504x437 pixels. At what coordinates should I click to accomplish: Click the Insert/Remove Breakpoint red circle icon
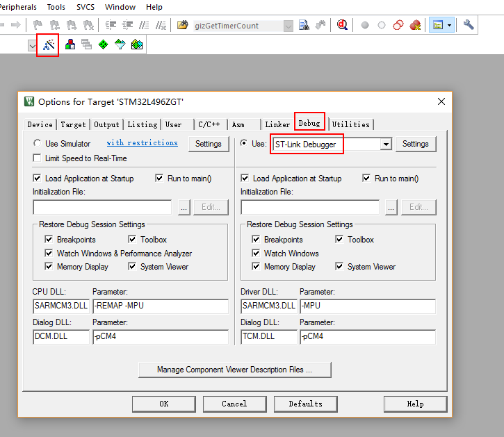pyautogui.click(x=365, y=26)
